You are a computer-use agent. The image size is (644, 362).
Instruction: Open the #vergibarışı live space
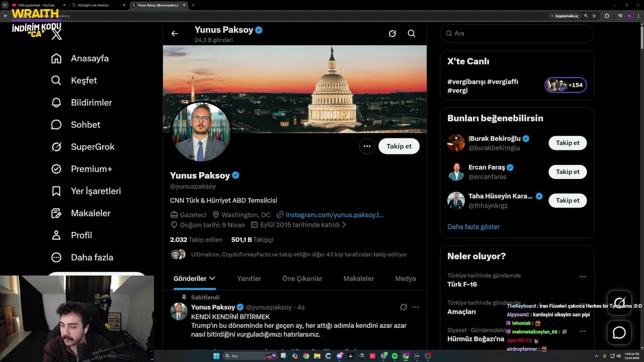[x=482, y=86]
